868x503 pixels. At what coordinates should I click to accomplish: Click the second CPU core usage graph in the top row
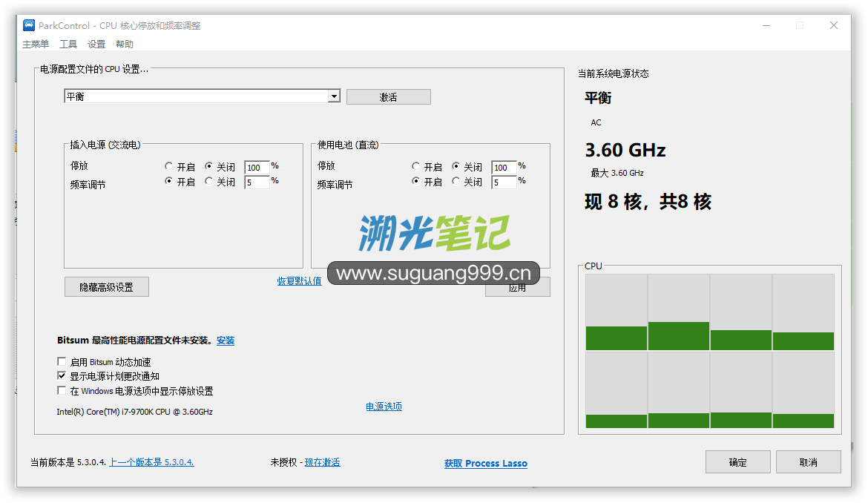point(679,312)
